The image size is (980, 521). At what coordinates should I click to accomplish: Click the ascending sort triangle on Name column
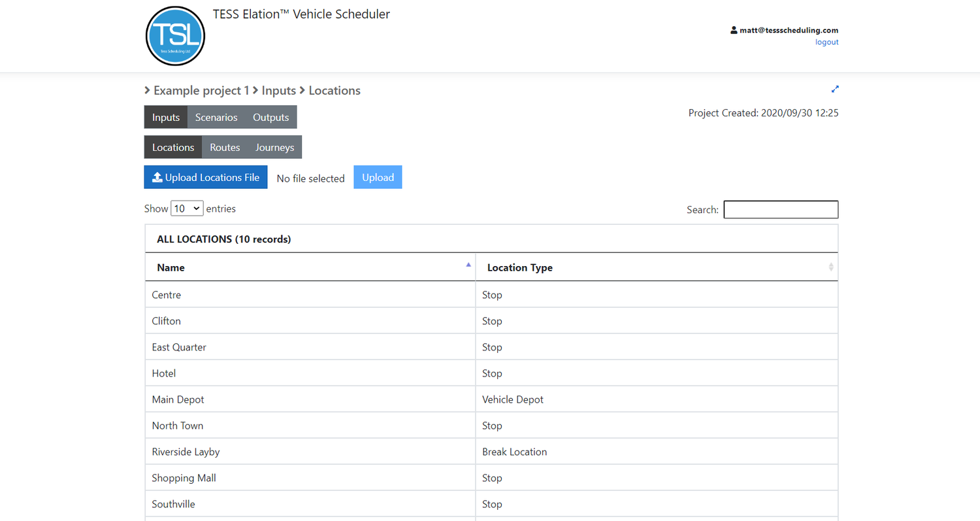(x=468, y=263)
